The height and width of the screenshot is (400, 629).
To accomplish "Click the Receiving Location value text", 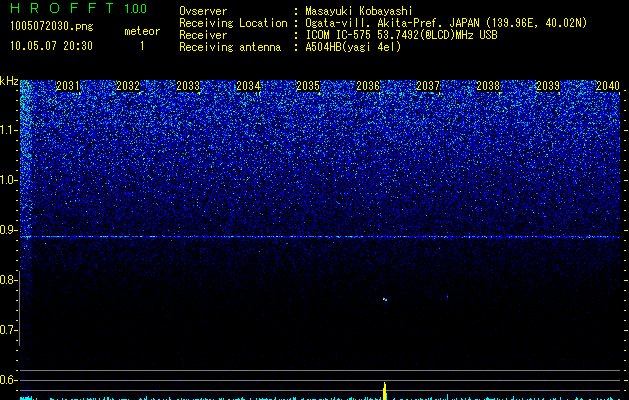I will [x=446, y=23].
